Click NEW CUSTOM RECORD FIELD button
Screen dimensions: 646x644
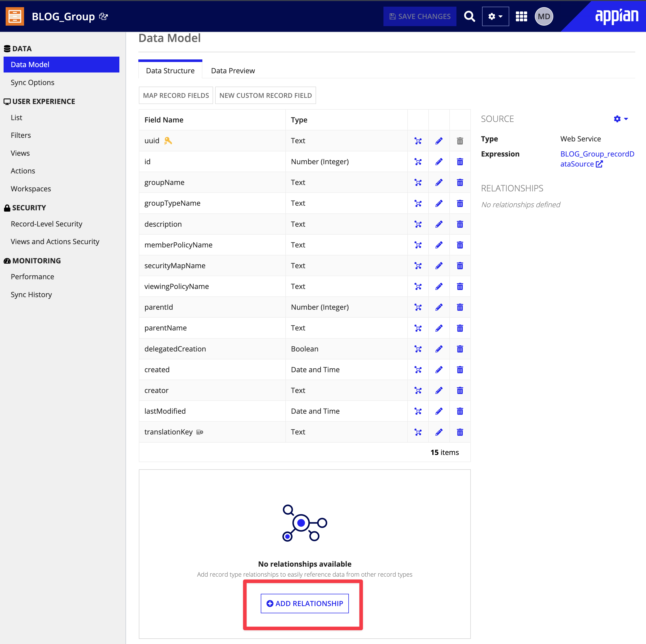point(265,96)
